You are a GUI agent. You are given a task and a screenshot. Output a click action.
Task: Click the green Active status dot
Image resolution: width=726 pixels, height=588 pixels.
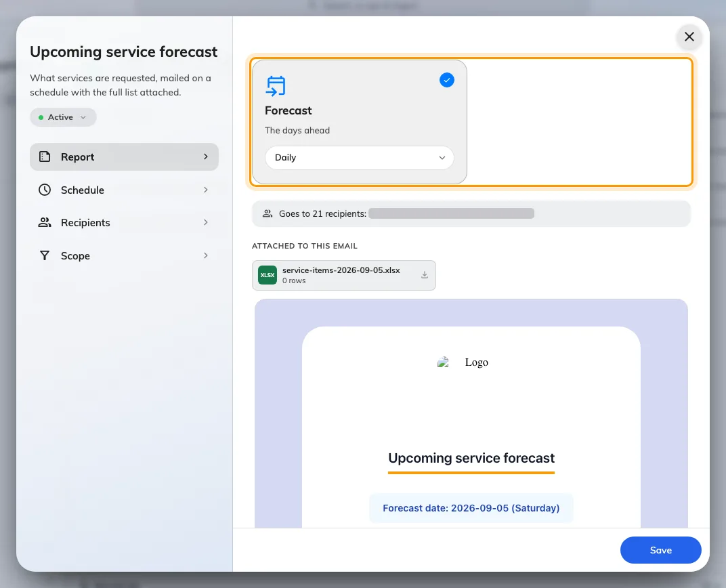[x=41, y=118]
